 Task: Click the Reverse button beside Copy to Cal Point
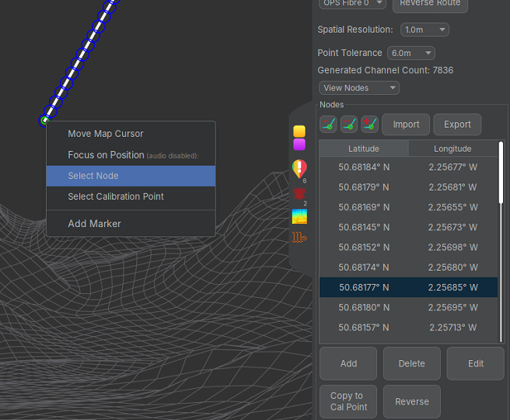(x=412, y=401)
